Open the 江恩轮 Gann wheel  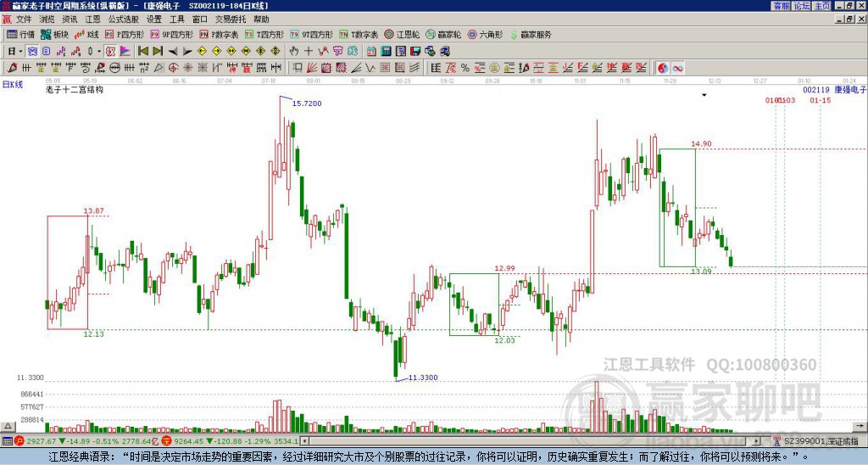coord(402,34)
